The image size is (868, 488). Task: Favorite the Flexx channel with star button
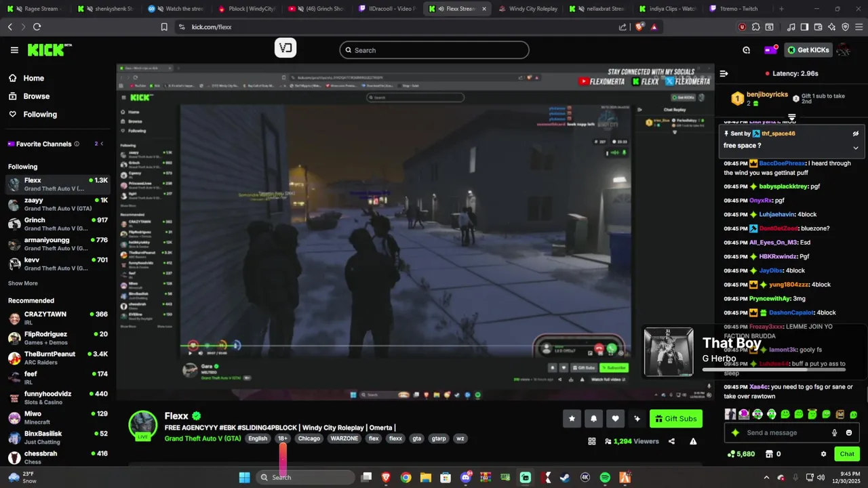[572, 419]
